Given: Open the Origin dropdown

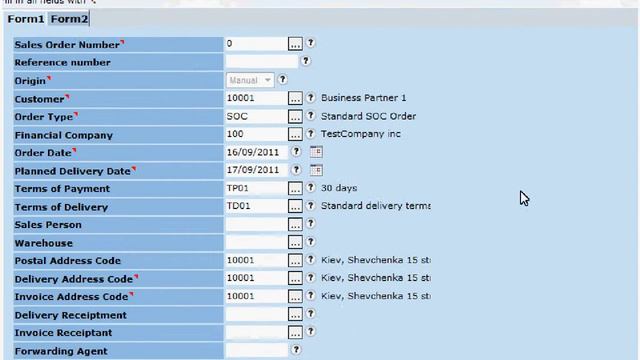Looking at the screenshot, I should coord(250,80).
